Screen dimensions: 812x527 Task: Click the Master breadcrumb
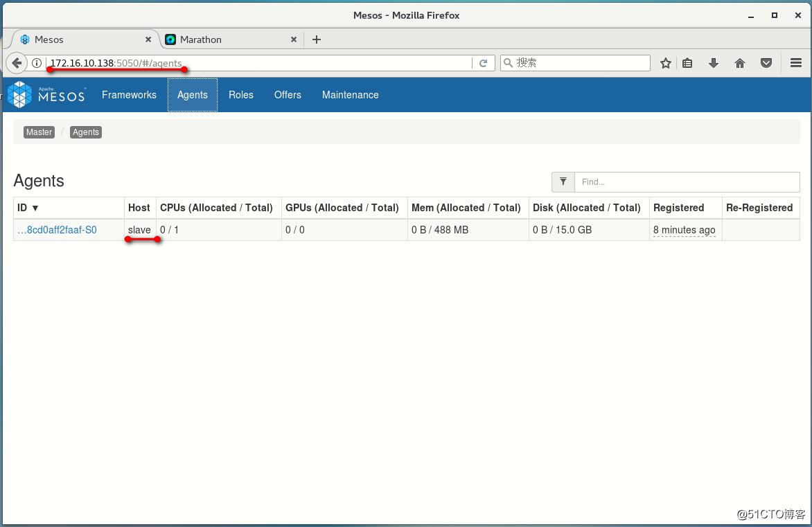(39, 132)
